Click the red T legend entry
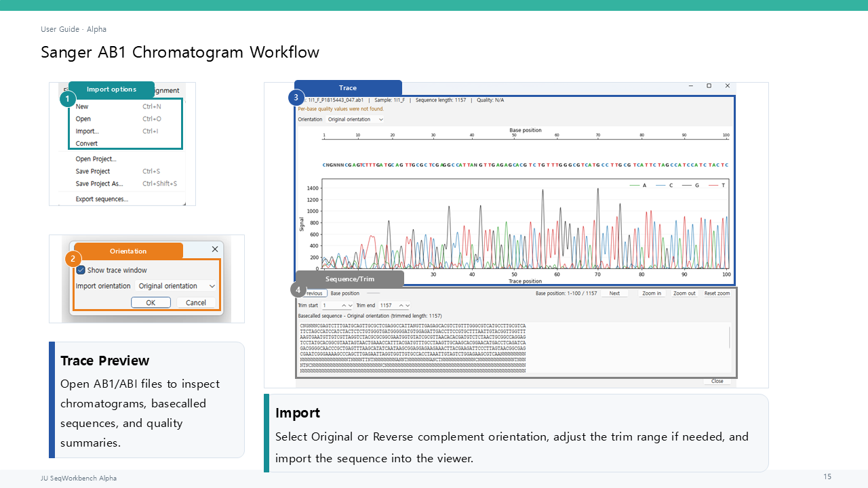The image size is (868, 488). (x=717, y=185)
